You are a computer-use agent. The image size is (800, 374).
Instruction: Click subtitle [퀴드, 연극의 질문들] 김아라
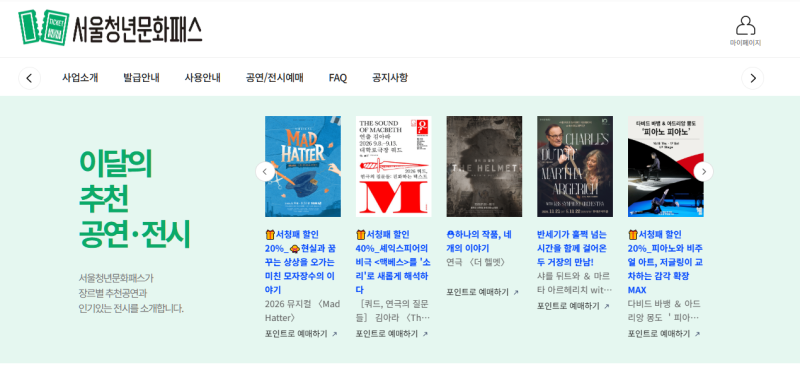[393, 311]
